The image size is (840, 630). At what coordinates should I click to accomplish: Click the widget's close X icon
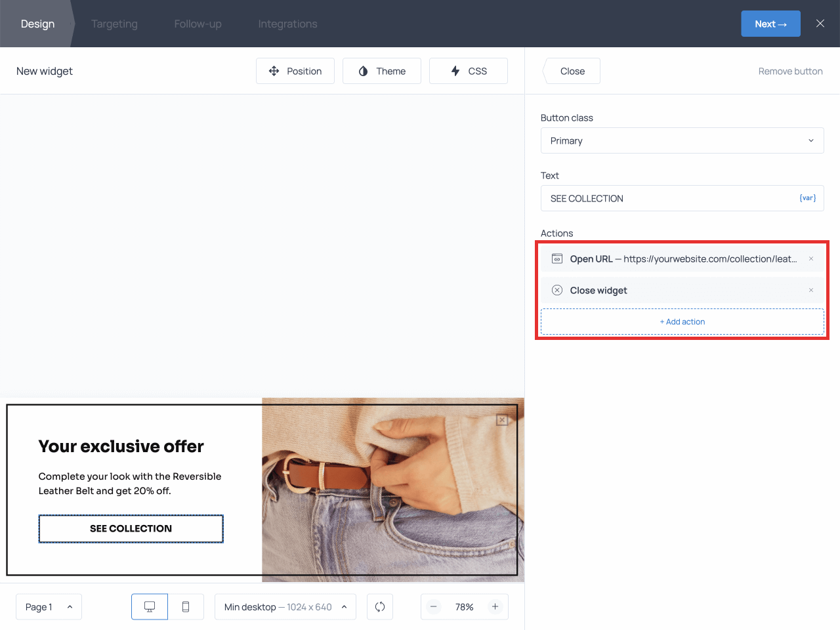click(x=502, y=420)
